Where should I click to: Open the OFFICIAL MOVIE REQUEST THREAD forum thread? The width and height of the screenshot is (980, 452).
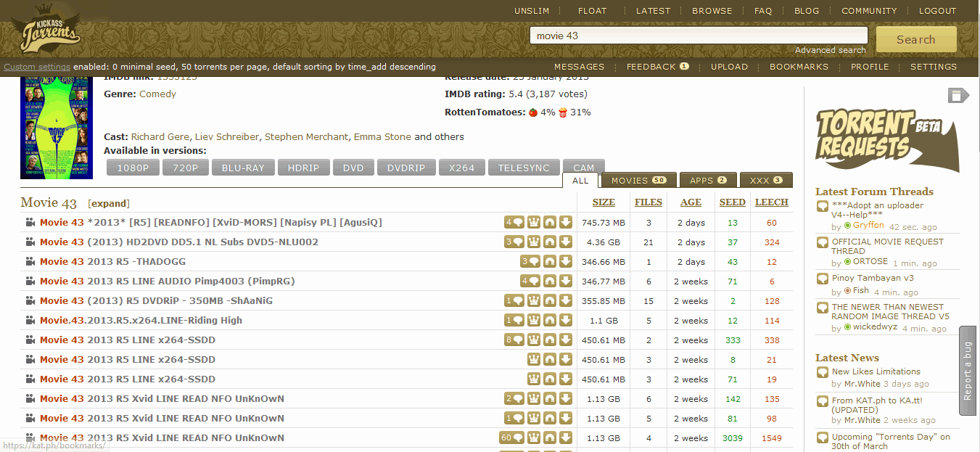tap(888, 246)
